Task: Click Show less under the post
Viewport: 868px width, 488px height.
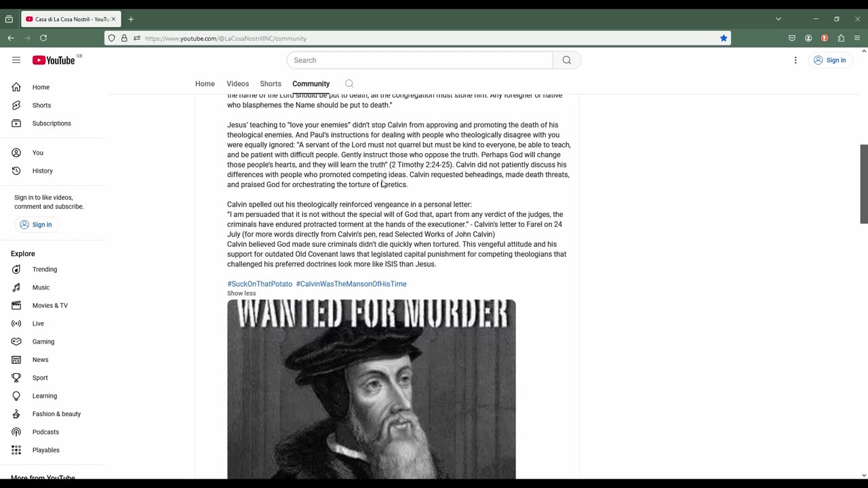Action: pos(241,293)
